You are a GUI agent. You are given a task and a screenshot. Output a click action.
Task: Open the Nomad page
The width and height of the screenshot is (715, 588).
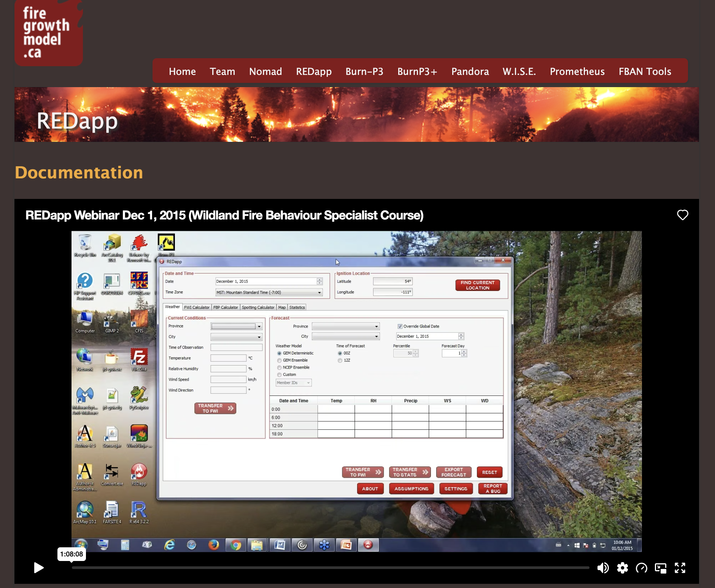265,72
